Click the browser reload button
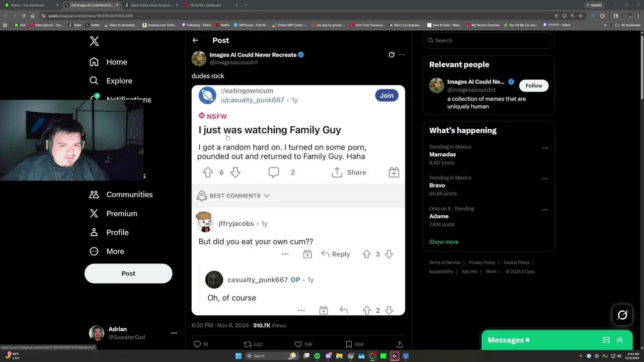The image size is (644, 362). click(x=23, y=16)
